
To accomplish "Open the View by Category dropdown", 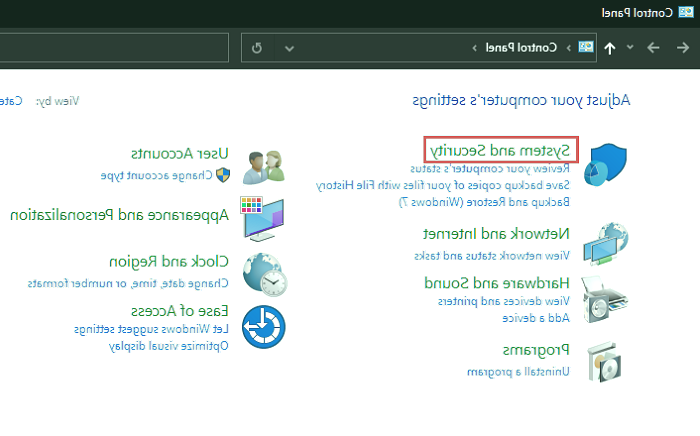I will [x=11, y=101].
